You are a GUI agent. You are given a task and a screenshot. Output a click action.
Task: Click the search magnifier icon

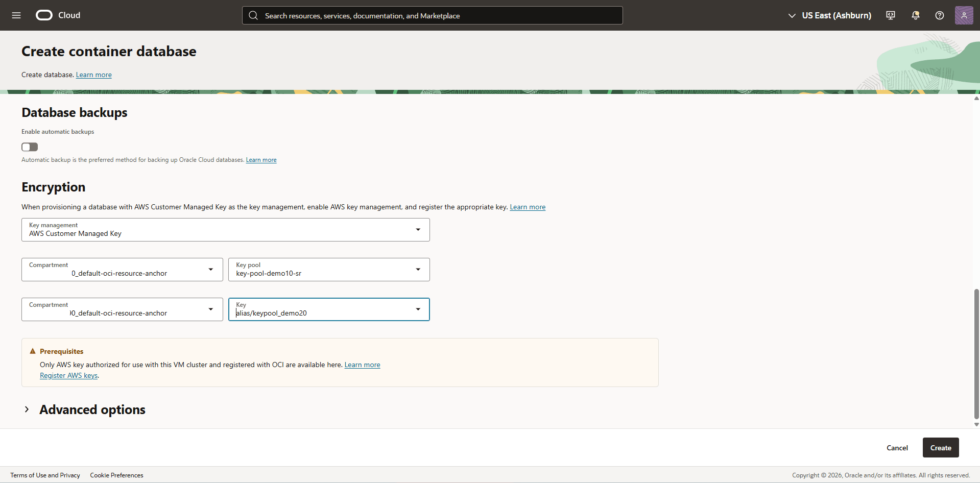point(253,15)
